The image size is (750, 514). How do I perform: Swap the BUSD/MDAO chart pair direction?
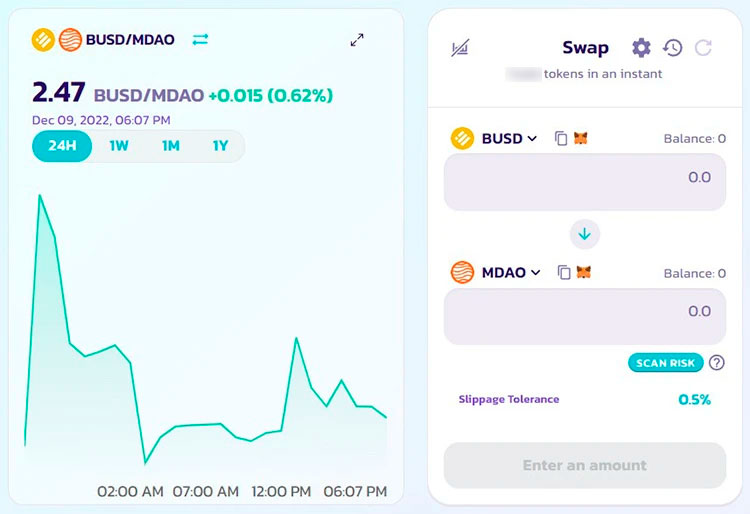tap(201, 40)
